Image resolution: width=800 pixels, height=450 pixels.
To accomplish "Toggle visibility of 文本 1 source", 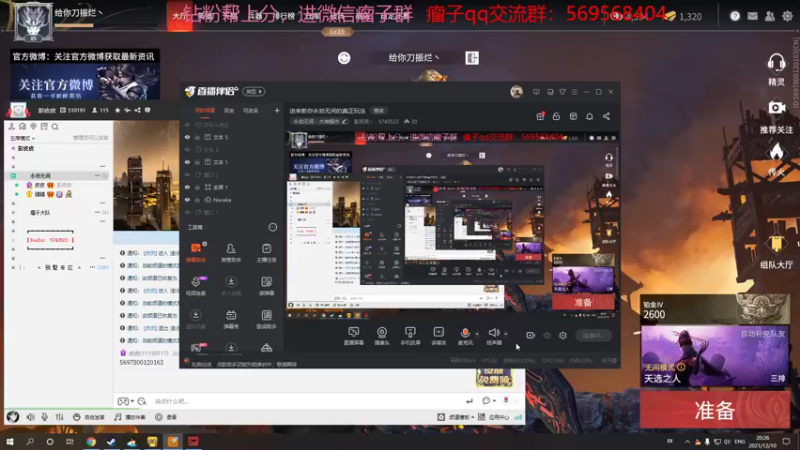I will pyautogui.click(x=187, y=162).
